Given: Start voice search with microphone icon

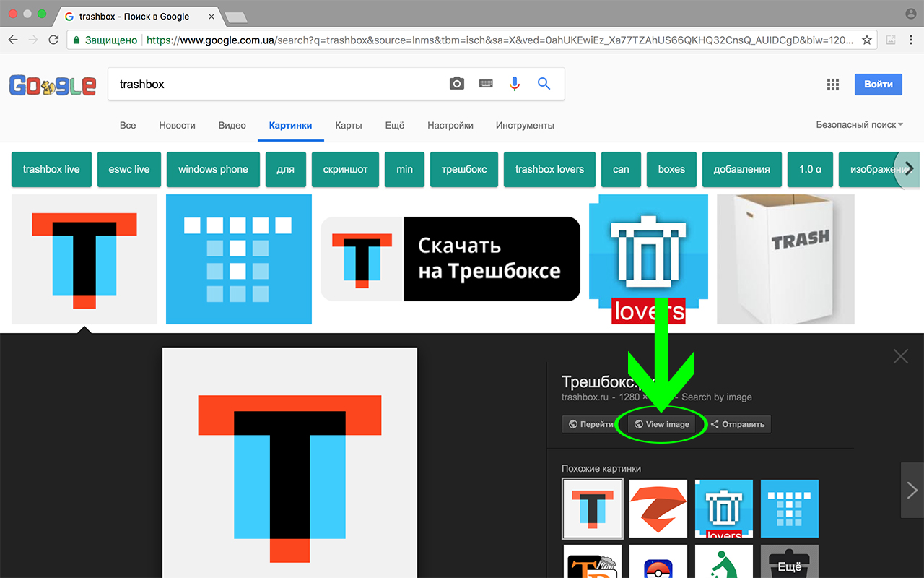Looking at the screenshot, I should click(x=515, y=84).
